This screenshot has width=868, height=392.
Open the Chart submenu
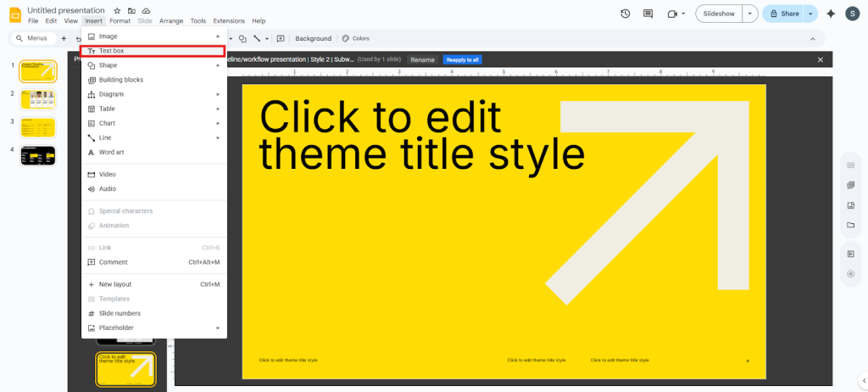click(107, 123)
